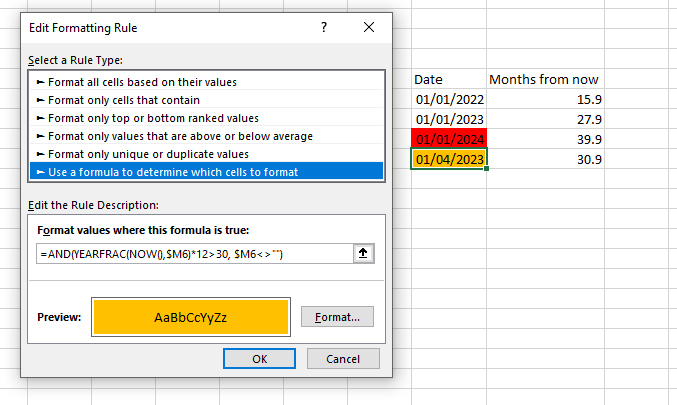Close the Edit Formatting Rule dialog
677x405 pixels.
point(369,28)
